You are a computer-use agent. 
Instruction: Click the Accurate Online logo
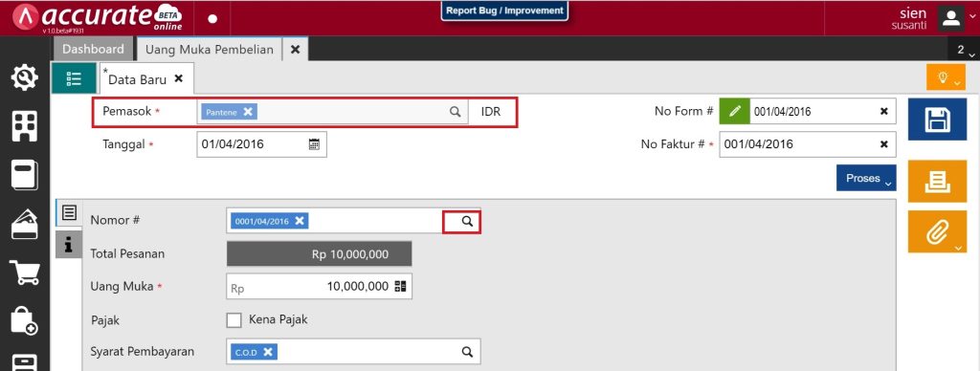pos(98,17)
